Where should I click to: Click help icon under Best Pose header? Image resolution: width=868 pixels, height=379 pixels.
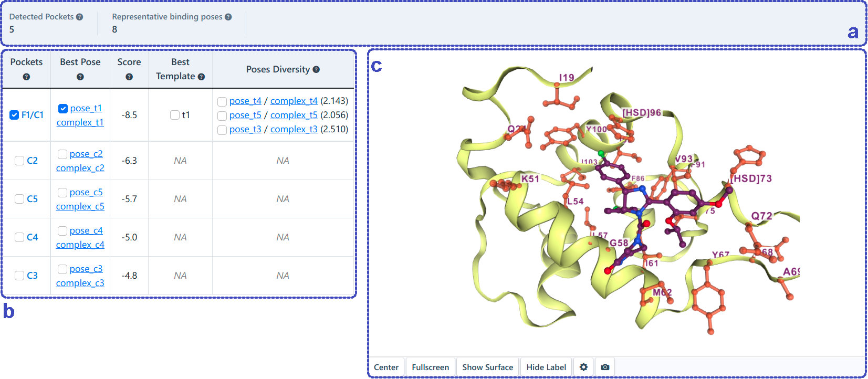(80, 77)
